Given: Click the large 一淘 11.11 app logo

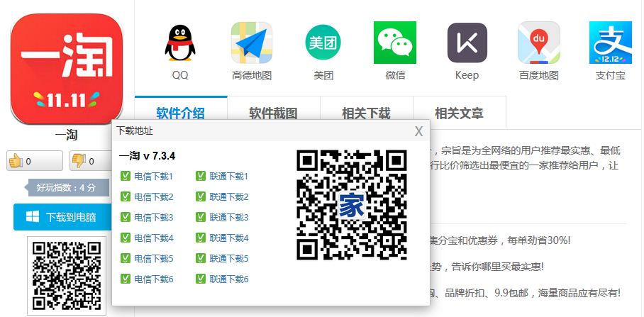Looking at the screenshot, I should tap(67, 69).
